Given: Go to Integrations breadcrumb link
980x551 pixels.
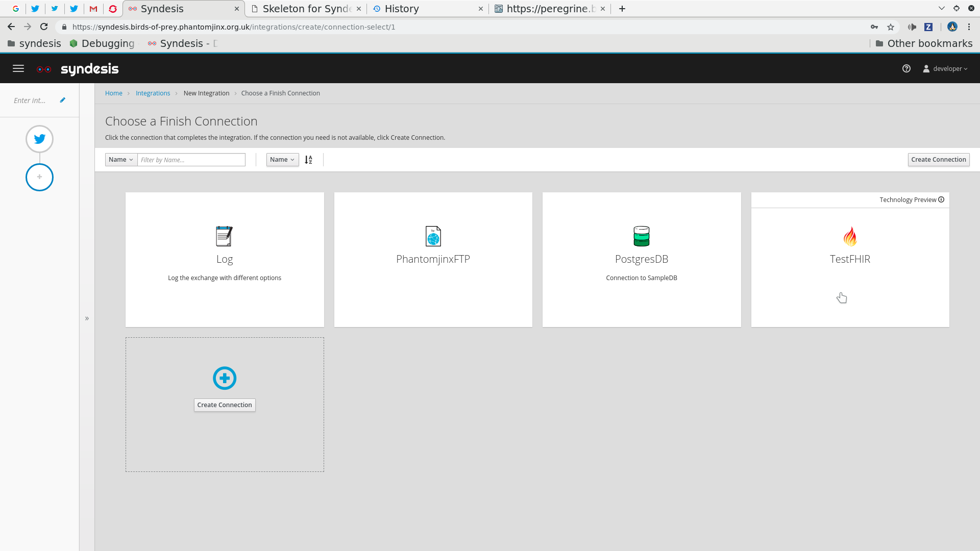Looking at the screenshot, I should tap(153, 93).
